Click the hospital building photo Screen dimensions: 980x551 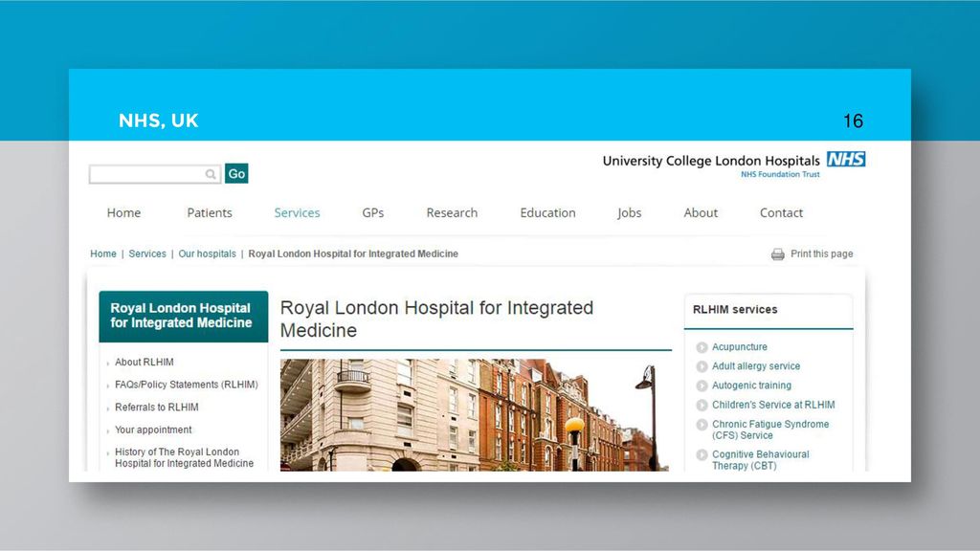[x=475, y=415]
